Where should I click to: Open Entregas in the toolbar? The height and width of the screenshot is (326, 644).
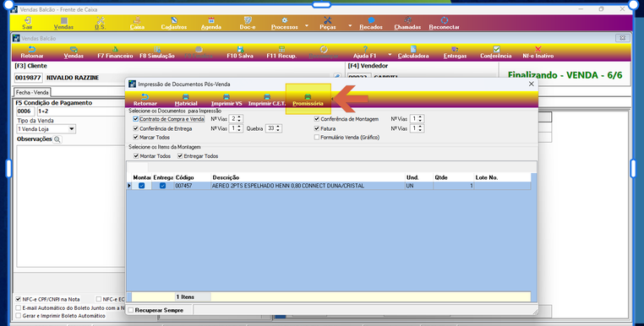(455, 52)
